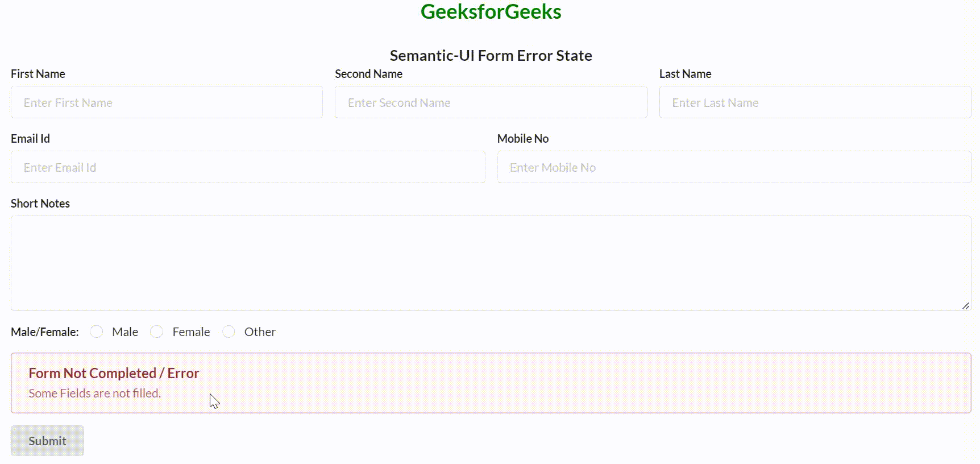Click the Semantic-UI Form Error State title
This screenshot has height=464, width=980.
pyautogui.click(x=491, y=56)
